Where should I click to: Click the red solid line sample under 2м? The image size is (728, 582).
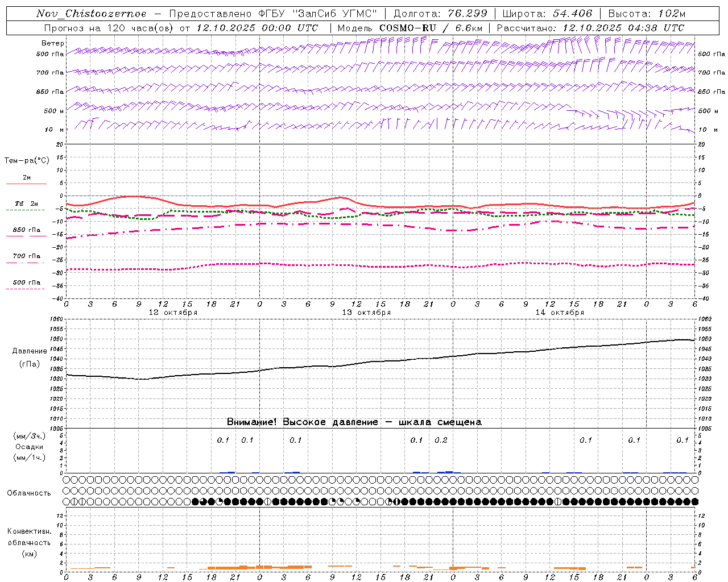click(26, 184)
